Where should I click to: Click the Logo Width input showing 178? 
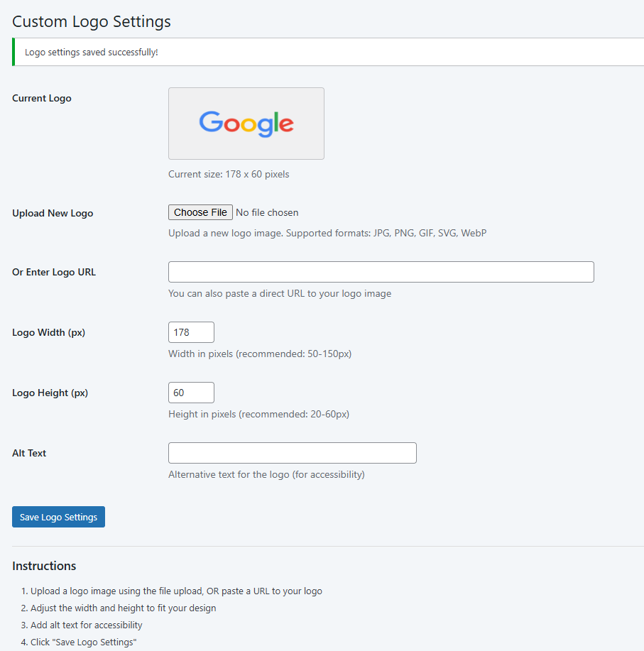click(191, 332)
